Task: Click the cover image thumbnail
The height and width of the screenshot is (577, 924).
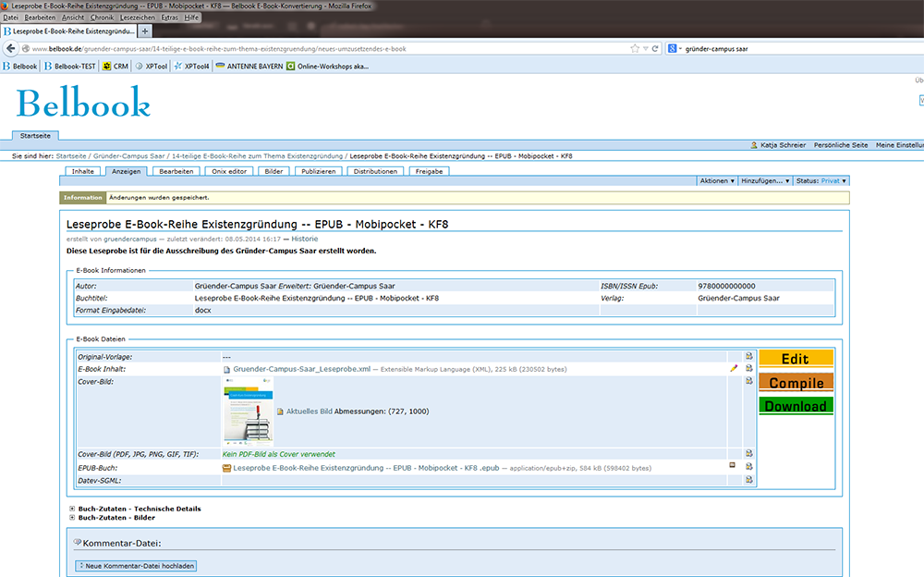Action: point(248,411)
